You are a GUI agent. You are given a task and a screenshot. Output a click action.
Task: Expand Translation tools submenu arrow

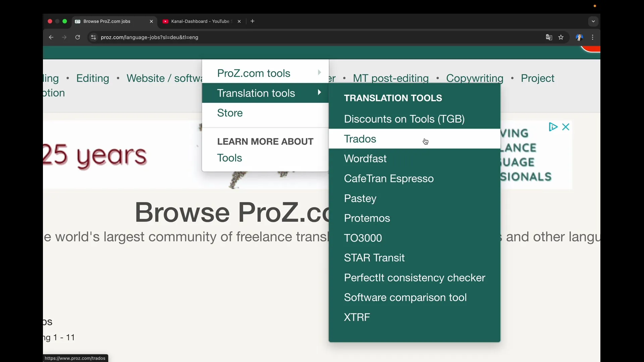[x=320, y=93]
